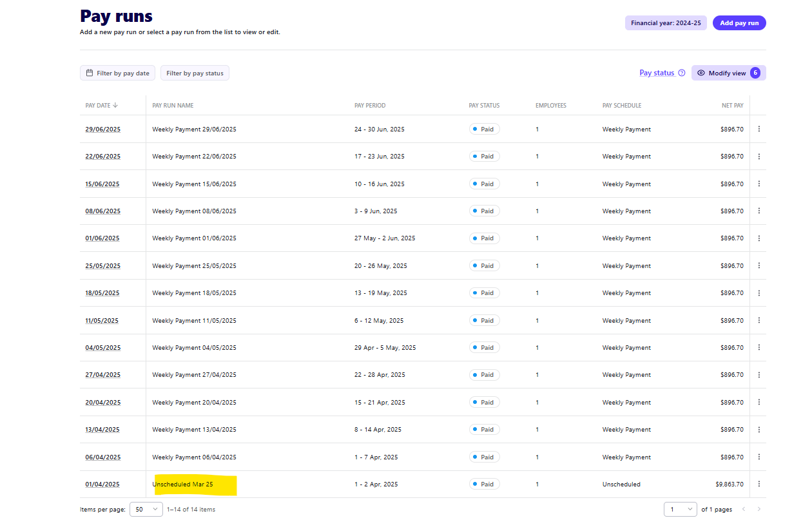Open row menu for Weekly Payment 08/06/2025
The width and height of the screenshot is (812, 527).
pos(759,211)
